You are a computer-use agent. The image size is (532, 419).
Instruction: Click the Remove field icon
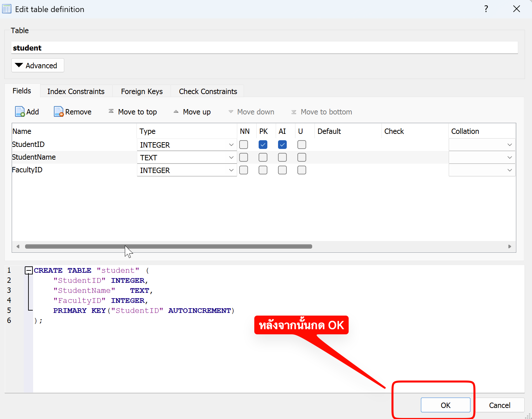click(x=59, y=112)
